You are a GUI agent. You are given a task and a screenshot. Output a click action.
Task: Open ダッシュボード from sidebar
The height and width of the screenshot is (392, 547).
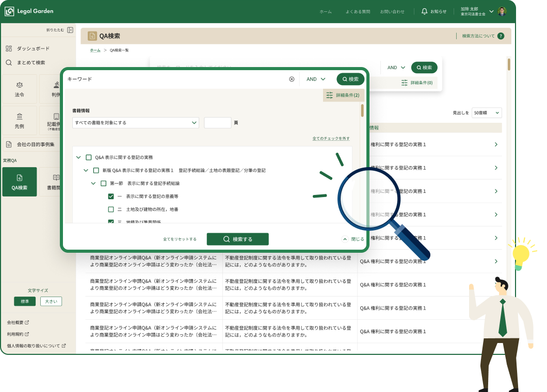pos(28,48)
